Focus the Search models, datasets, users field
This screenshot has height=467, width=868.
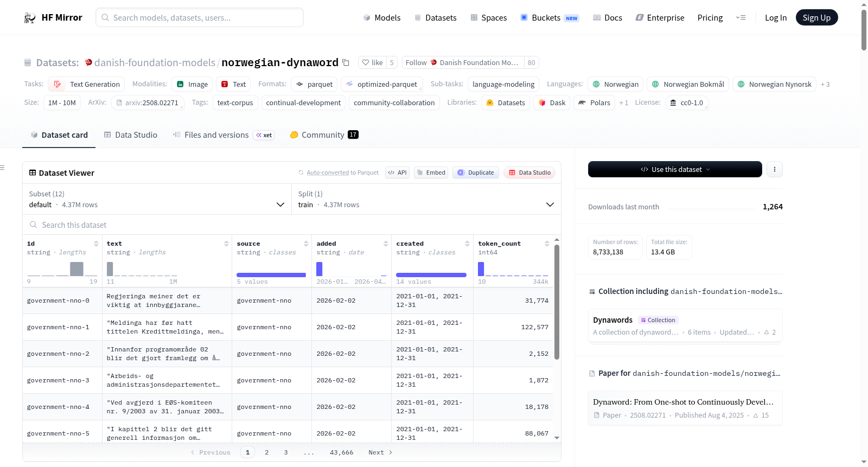pos(200,17)
